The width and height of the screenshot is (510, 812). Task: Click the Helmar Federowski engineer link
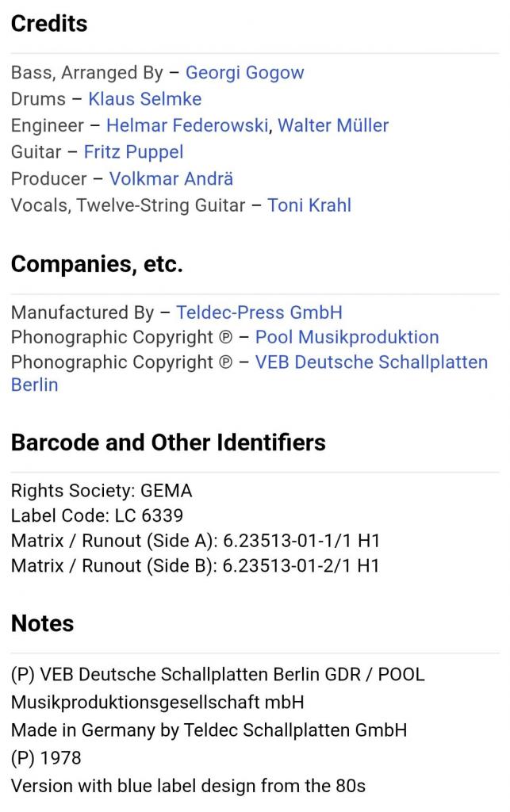[187, 125]
